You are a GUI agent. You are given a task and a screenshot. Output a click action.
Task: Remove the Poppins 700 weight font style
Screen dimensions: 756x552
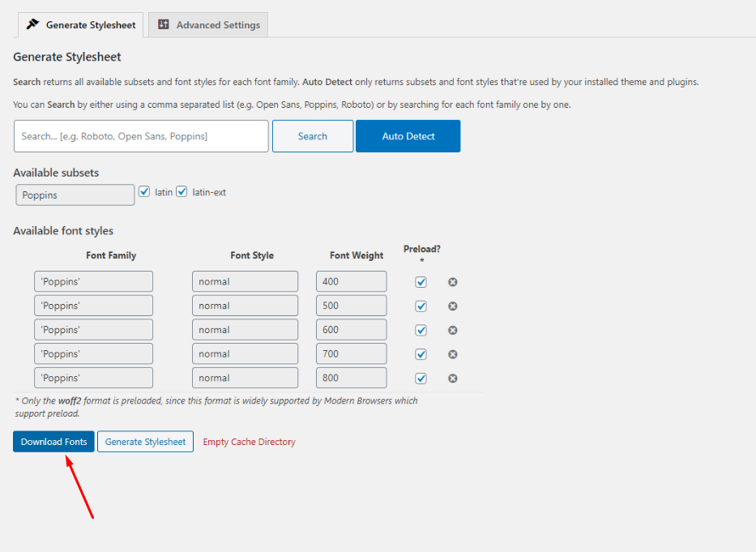[x=452, y=353]
